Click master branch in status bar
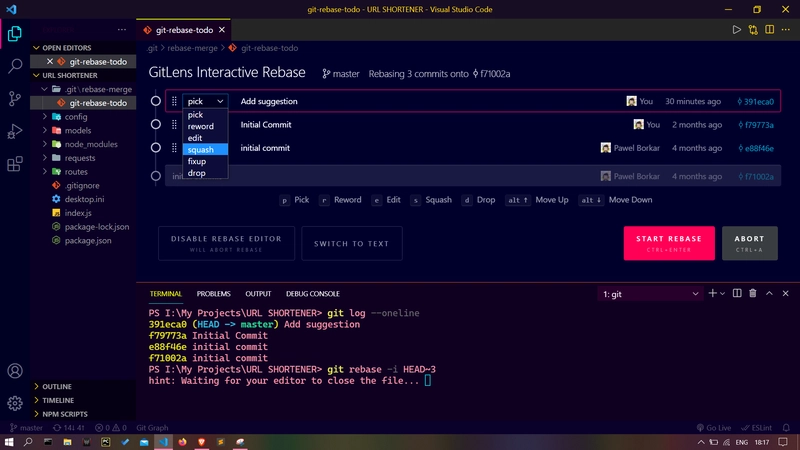 pos(26,428)
